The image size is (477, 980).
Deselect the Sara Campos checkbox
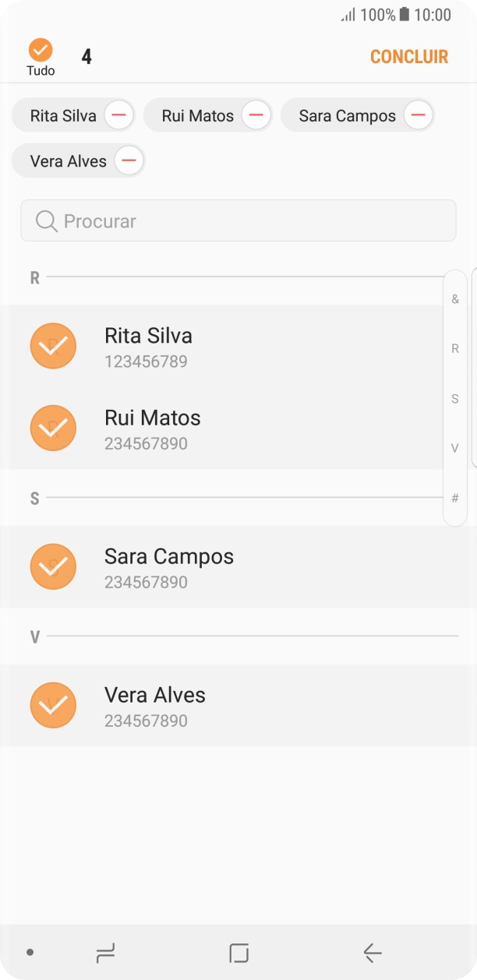pos(53,566)
